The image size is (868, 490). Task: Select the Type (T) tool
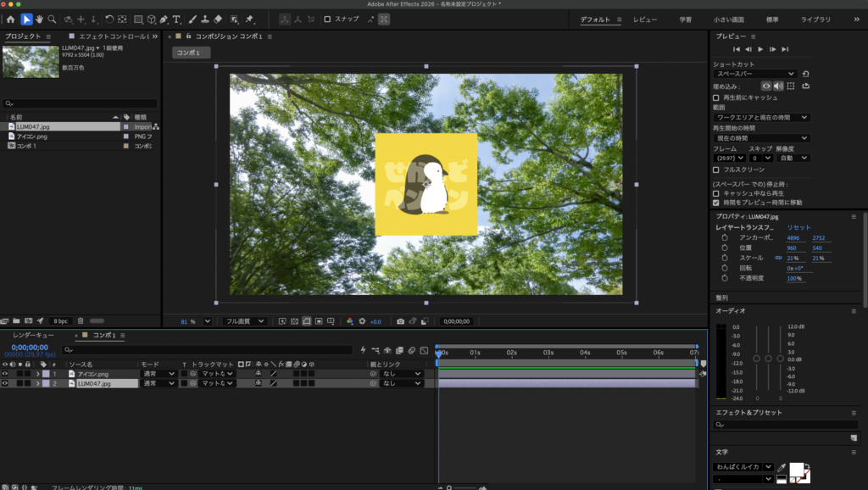click(x=176, y=19)
